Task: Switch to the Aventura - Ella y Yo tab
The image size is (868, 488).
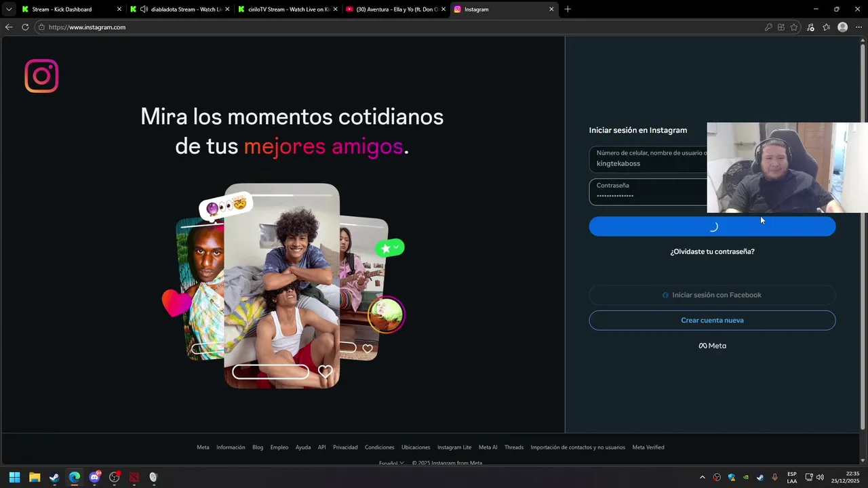Action: click(x=396, y=9)
